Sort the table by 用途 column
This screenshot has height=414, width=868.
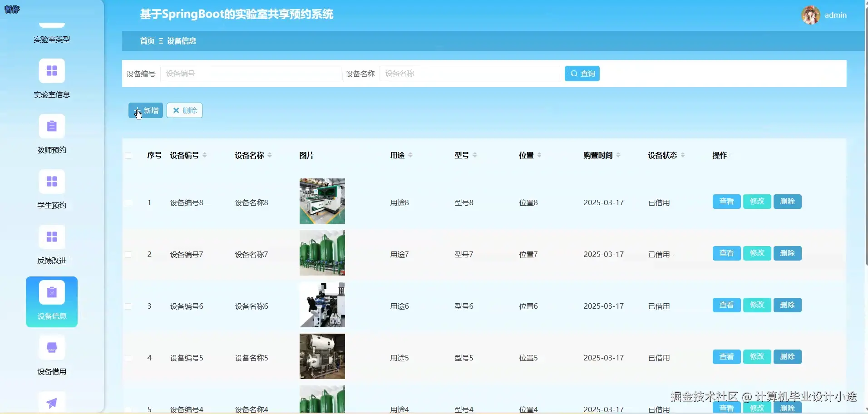point(410,155)
